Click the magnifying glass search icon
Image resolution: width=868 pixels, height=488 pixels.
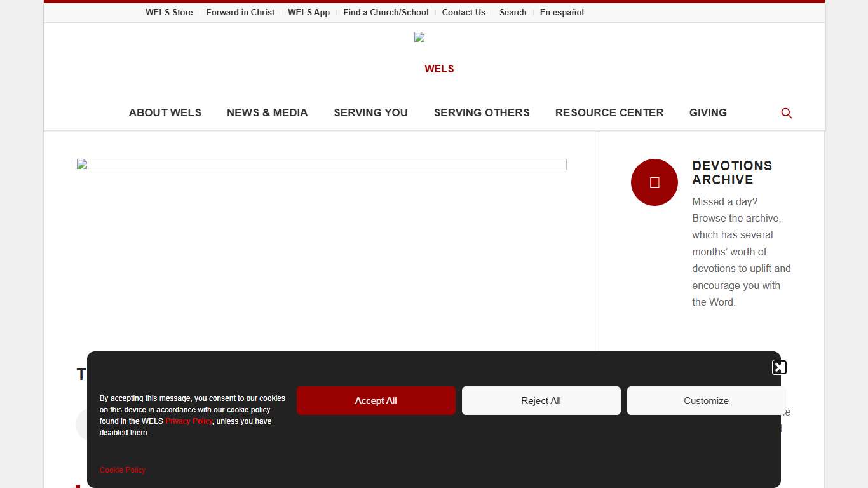[x=786, y=113]
